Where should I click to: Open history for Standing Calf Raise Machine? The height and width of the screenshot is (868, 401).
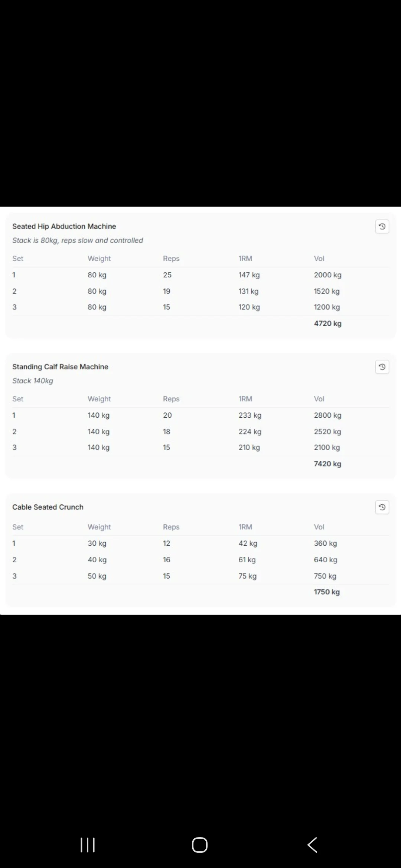382,367
